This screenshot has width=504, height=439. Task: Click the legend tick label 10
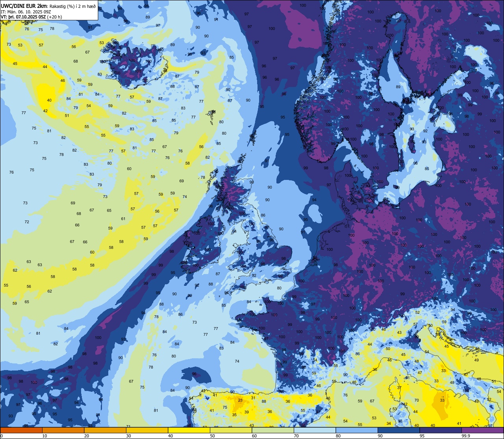coord(44,436)
